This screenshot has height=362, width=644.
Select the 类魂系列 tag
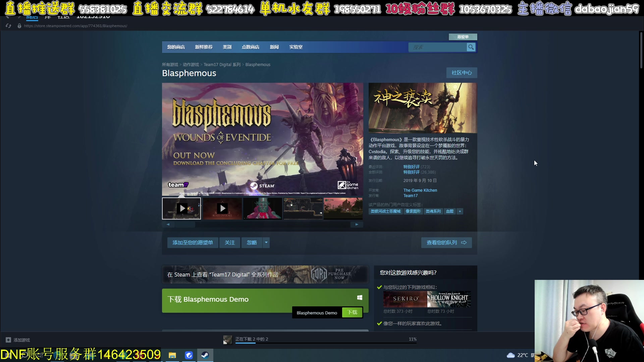click(433, 211)
